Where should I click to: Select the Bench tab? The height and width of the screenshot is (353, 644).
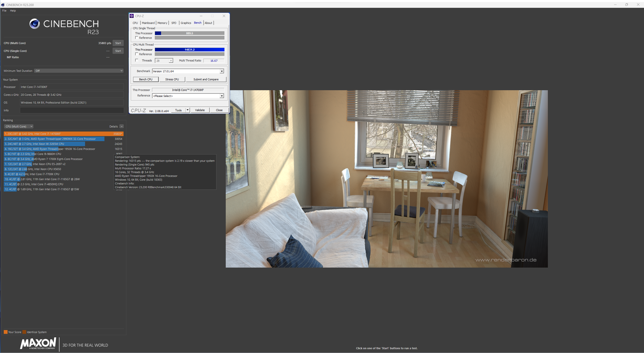[198, 23]
